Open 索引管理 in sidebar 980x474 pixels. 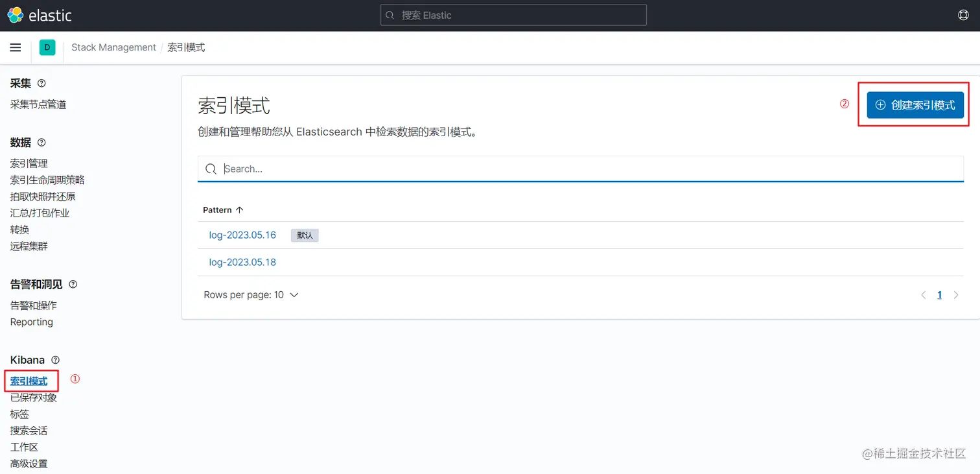(x=29, y=163)
